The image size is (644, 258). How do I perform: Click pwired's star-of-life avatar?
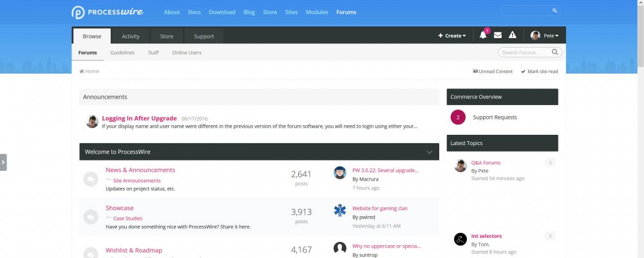click(x=340, y=211)
